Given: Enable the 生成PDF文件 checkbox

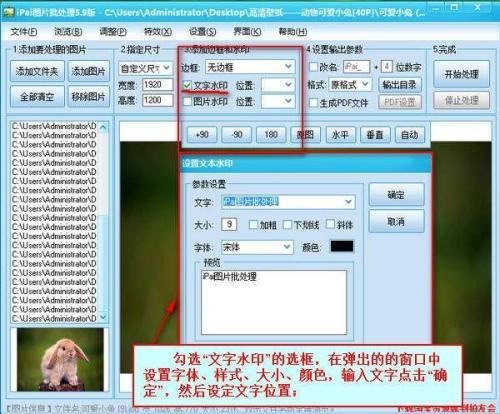Looking at the screenshot, I should (x=313, y=102).
